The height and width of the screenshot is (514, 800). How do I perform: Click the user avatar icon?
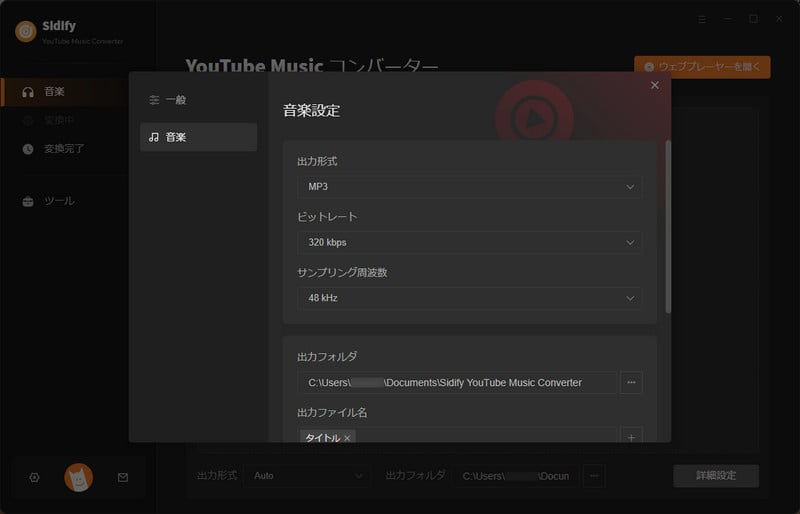pos(79,478)
